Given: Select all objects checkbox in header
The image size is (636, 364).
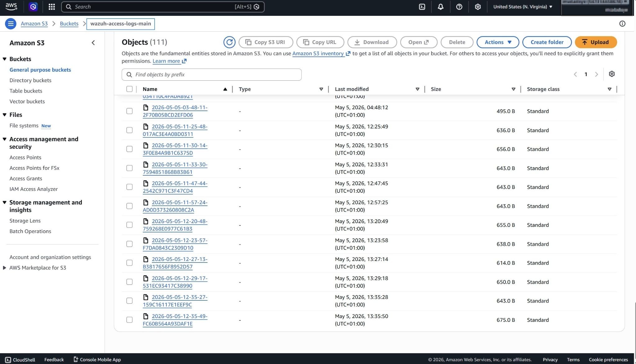Looking at the screenshot, I should tap(129, 89).
